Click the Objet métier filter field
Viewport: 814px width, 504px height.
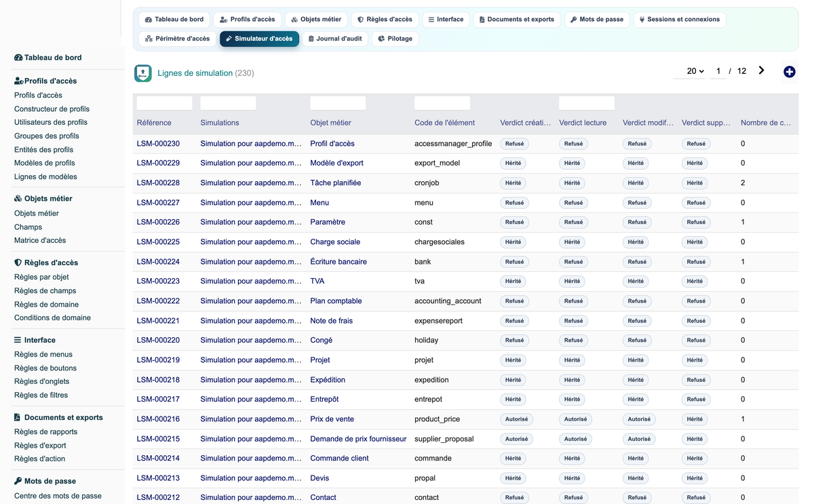click(x=338, y=103)
